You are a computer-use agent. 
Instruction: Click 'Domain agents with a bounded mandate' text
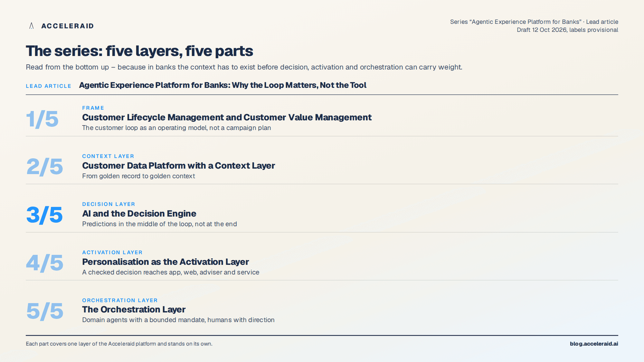pyautogui.click(x=178, y=320)
